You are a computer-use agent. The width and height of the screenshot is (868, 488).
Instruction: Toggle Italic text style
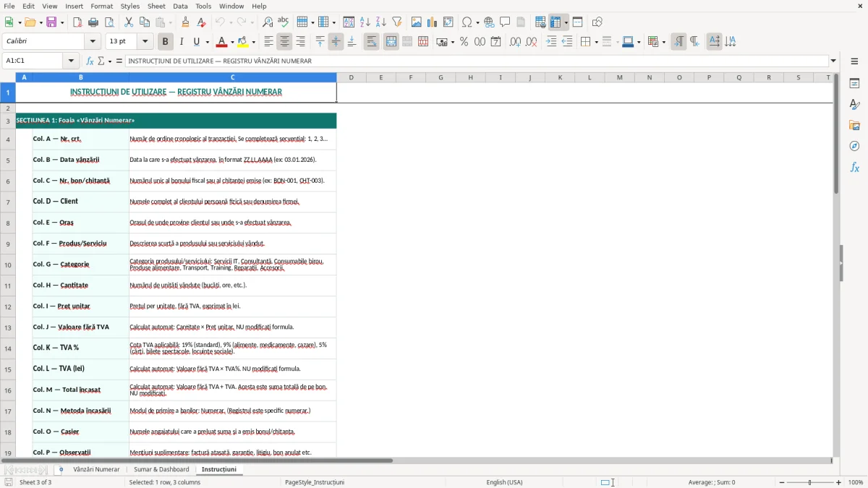click(x=182, y=42)
